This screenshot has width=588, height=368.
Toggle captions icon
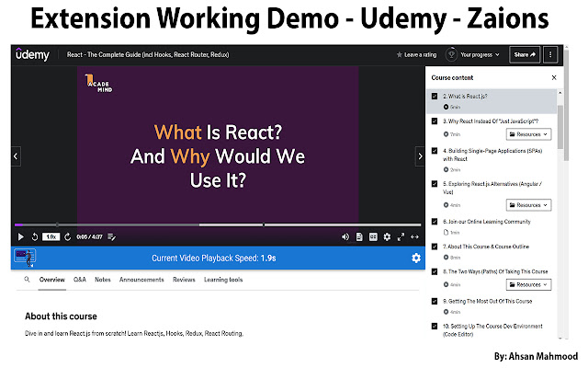(x=373, y=237)
